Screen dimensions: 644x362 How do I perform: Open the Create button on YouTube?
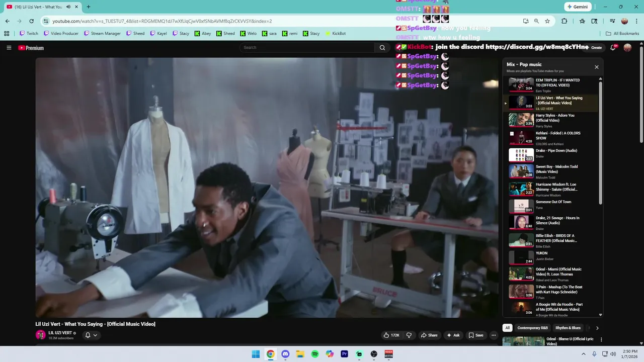pos(594,47)
